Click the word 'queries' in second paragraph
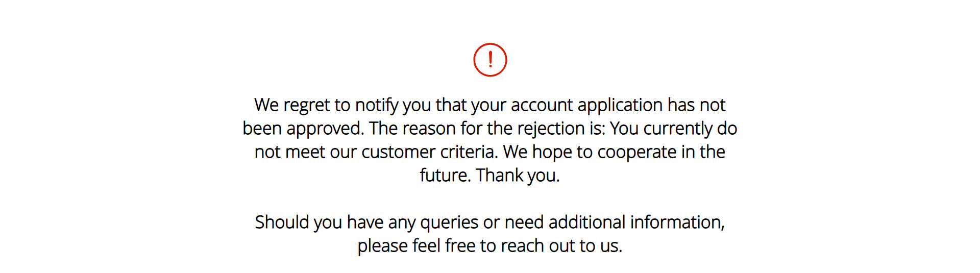This screenshot has width=980, height=273. coord(450,222)
